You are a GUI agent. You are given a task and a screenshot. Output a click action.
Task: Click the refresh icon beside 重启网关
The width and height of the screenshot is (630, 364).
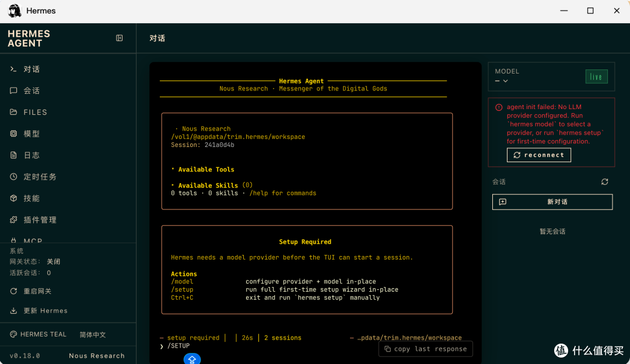click(x=13, y=291)
